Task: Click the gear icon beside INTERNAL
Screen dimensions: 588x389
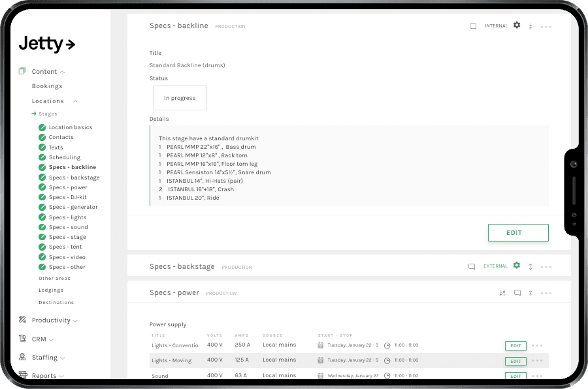Action: click(517, 25)
